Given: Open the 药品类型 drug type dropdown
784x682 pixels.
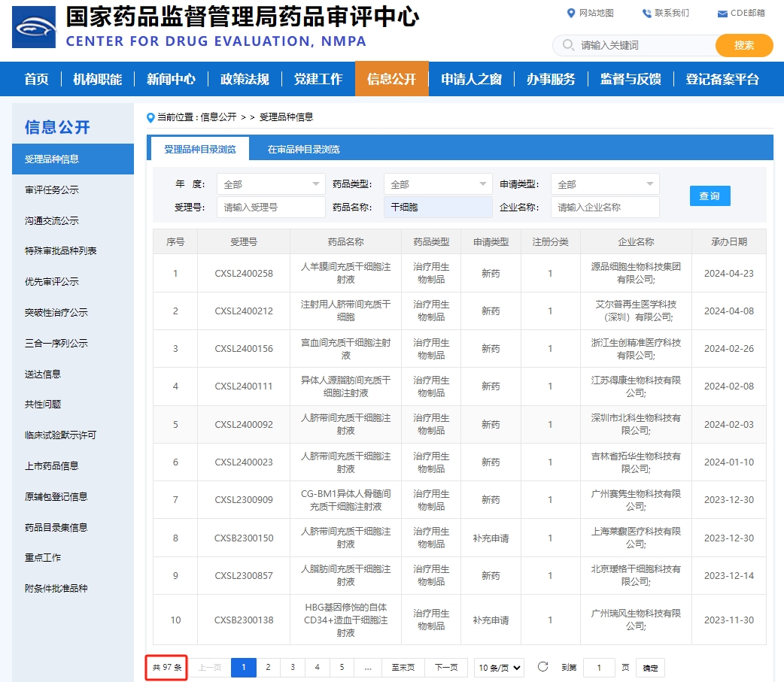Looking at the screenshot, I should [x=437, y=183].
